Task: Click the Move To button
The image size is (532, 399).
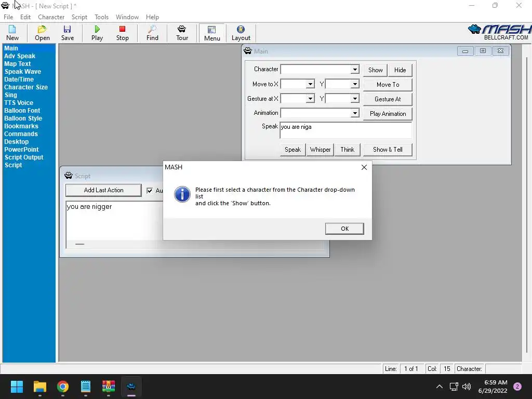Action: coord(388,85)
